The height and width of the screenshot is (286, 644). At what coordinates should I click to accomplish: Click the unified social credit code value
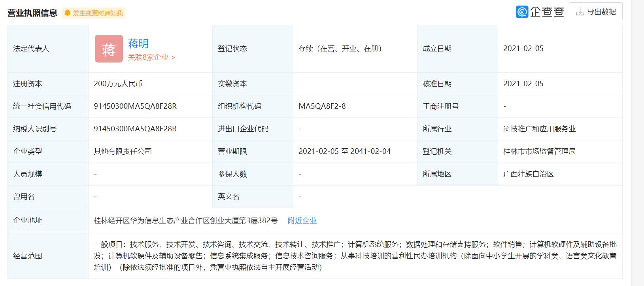[x=135, y=106]
